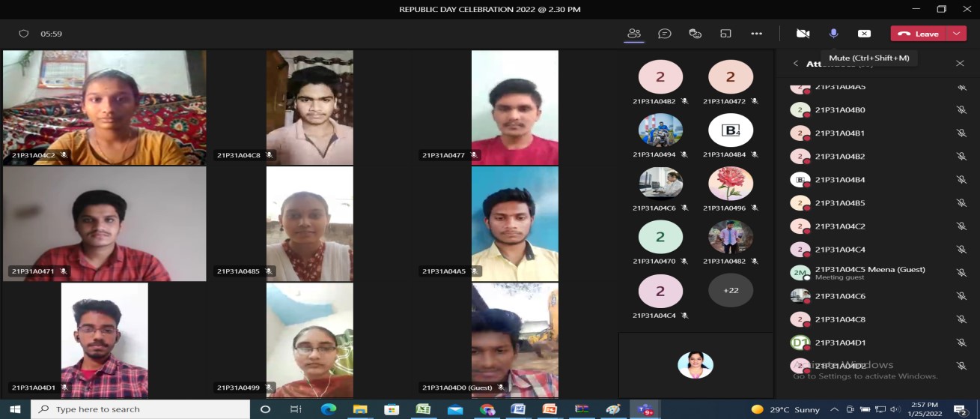This screenshot has height=419, width=980.
Task: Open the reactions and raise hand icon
Action: point(695,34)
